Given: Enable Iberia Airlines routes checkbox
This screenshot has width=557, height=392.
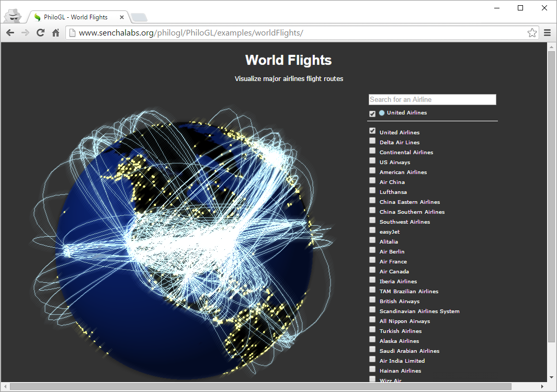Looking at the screenshot, I should click(x=372, y=280).
